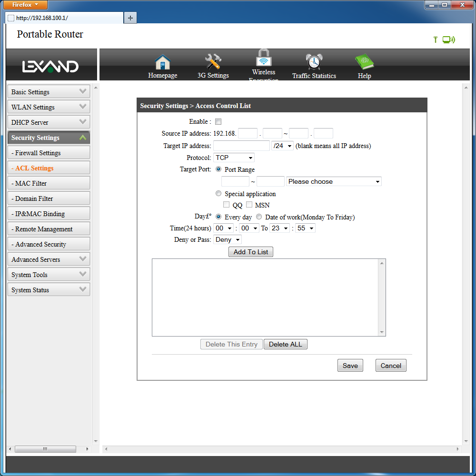The width and height of the screenshot is (476, 476).
Task: Select Date of work radio button
Action: [x=259, y=217]
